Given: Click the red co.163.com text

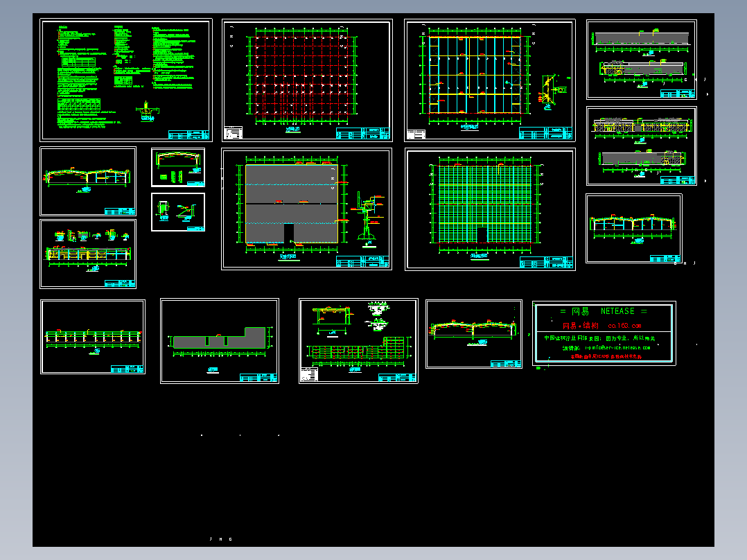Looking at the screenshot, I should (x=624, y=326).
